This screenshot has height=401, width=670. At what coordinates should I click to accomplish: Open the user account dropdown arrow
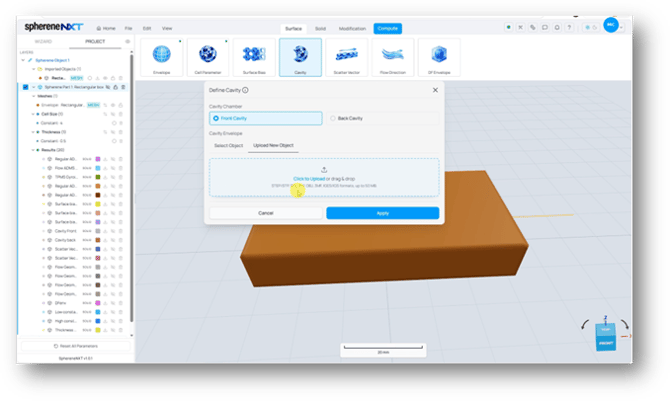tap(622, 27)
